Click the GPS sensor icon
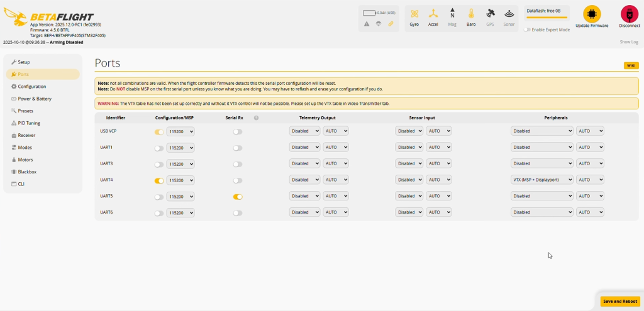 tap(490, 14)
